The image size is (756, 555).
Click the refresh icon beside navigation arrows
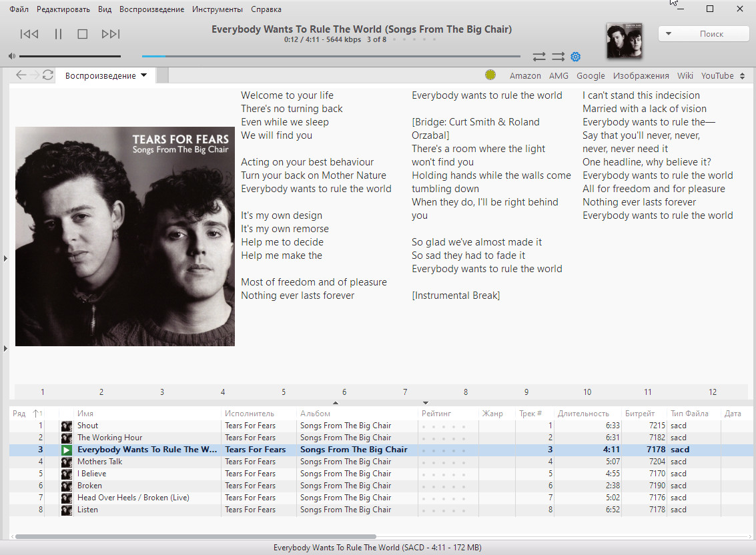(47, 75)
